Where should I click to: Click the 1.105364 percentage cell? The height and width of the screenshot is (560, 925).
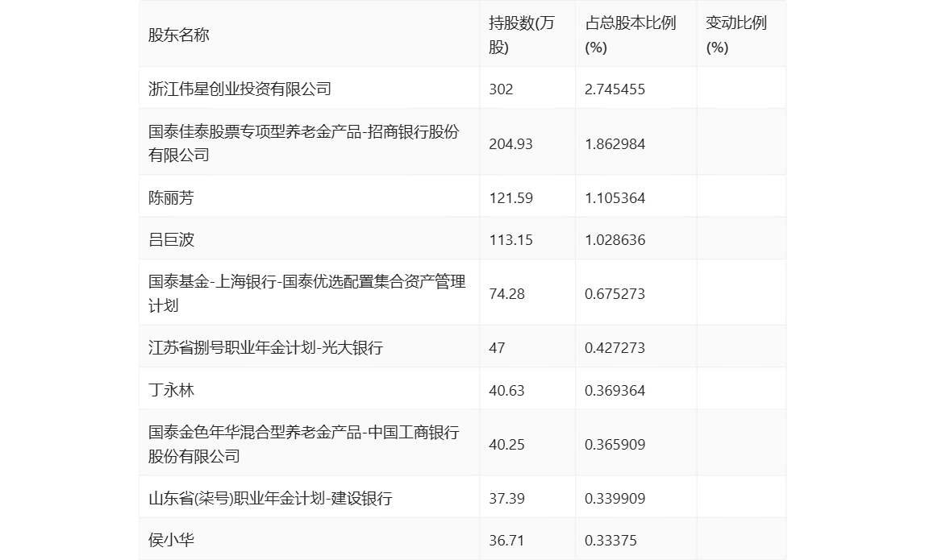(615, 198)
